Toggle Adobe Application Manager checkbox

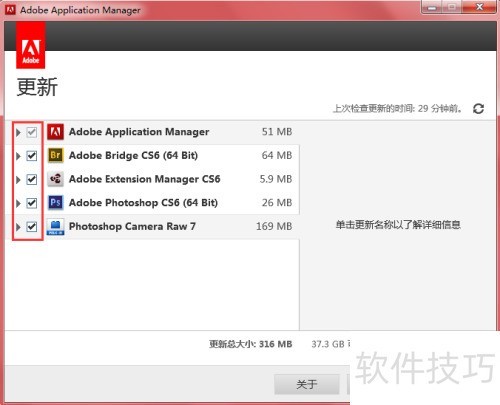click(x=32, y=132)
